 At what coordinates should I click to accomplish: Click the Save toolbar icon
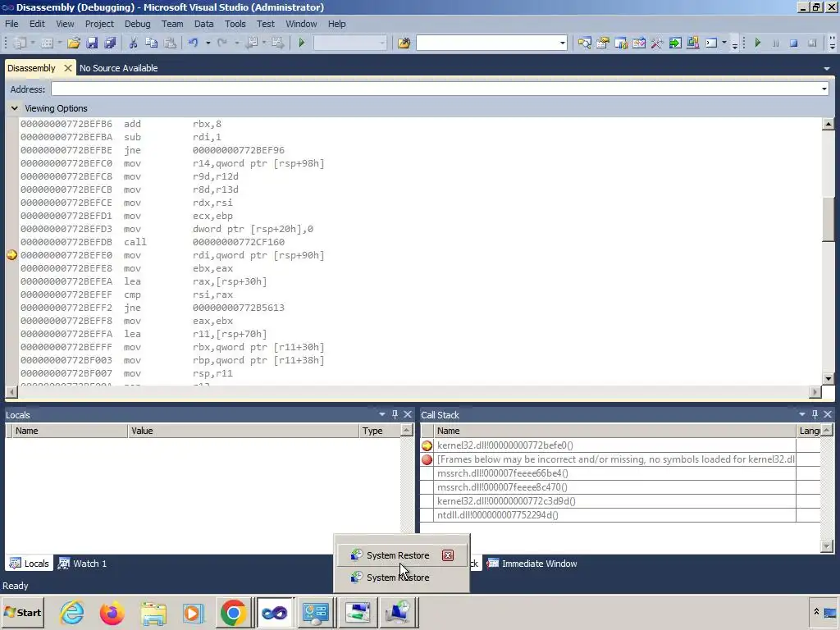click(92, 43)
